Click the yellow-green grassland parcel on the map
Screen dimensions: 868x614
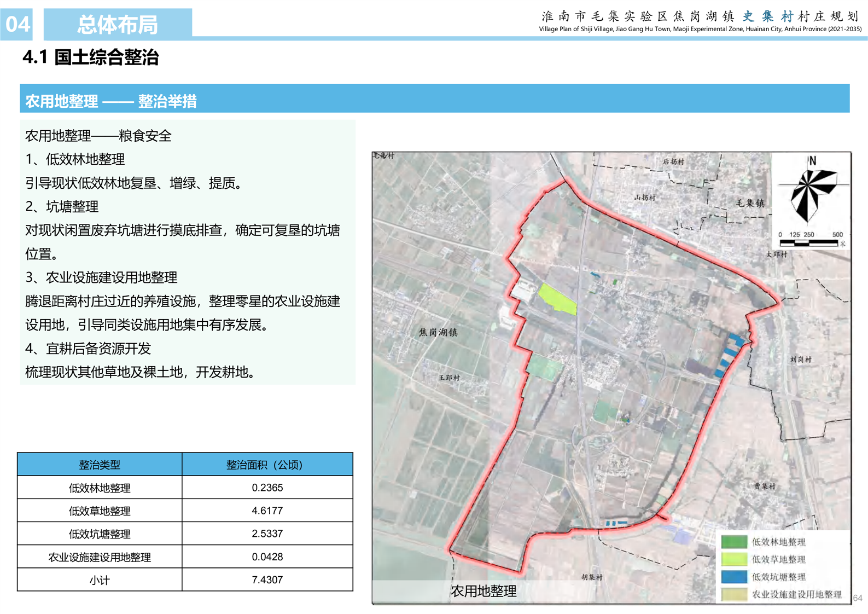click(557, 299)
